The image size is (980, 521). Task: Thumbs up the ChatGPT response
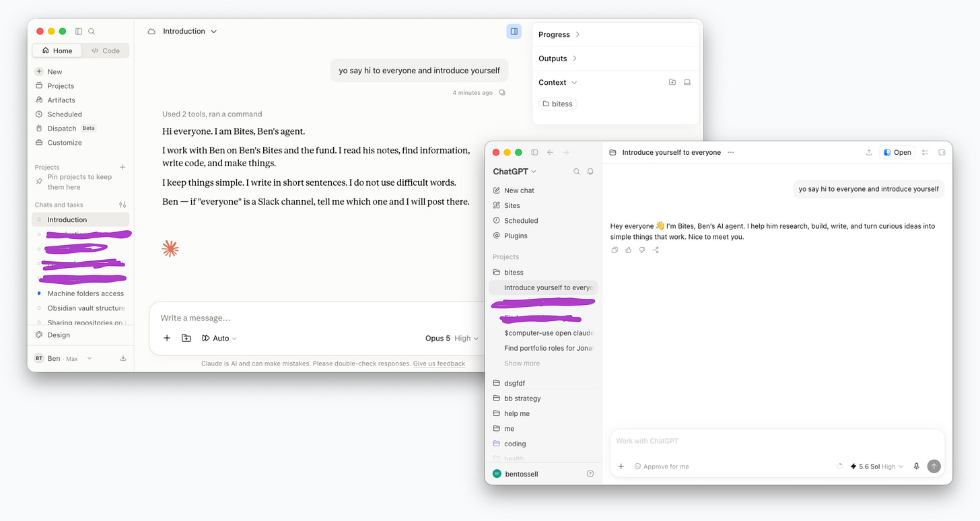pos(628,250)
